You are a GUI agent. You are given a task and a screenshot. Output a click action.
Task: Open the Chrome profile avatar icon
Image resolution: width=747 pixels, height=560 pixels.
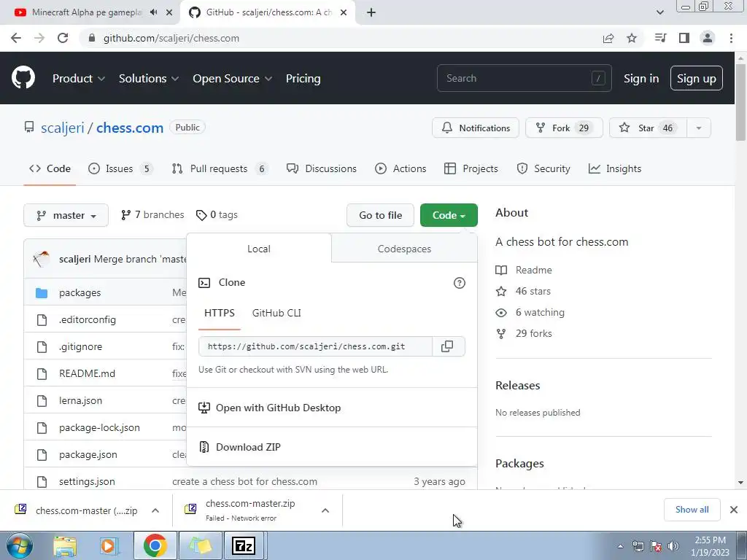(x=708, y=38)
